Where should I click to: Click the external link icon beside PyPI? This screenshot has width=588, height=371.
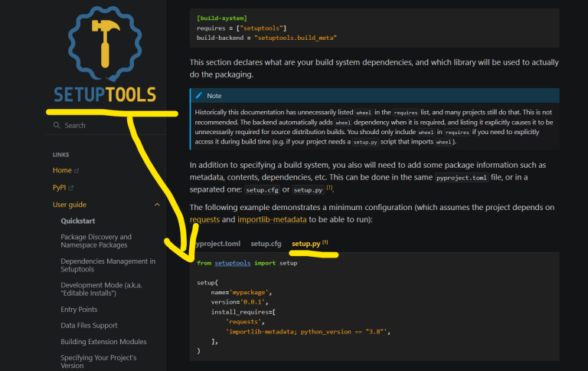[x=71, y=187]
